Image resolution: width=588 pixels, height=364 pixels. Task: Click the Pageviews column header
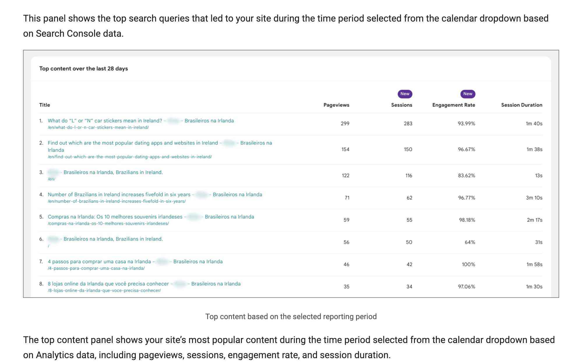336,105
